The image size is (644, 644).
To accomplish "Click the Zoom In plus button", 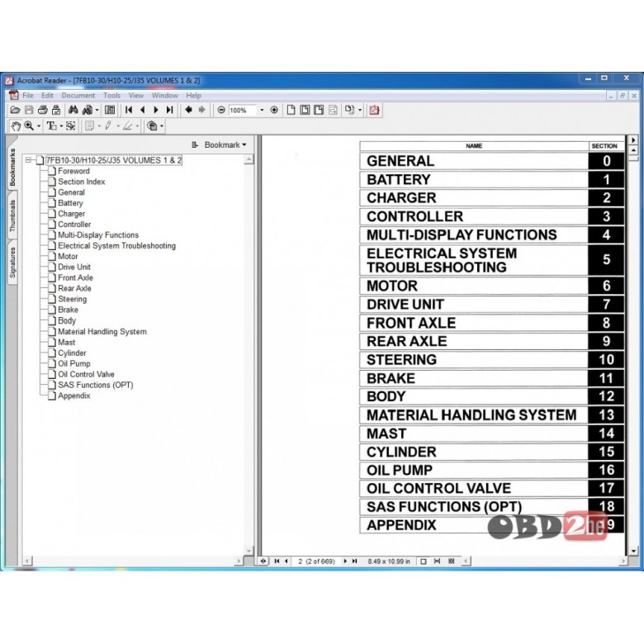I will pyautogui.click(x=274, y=110).
